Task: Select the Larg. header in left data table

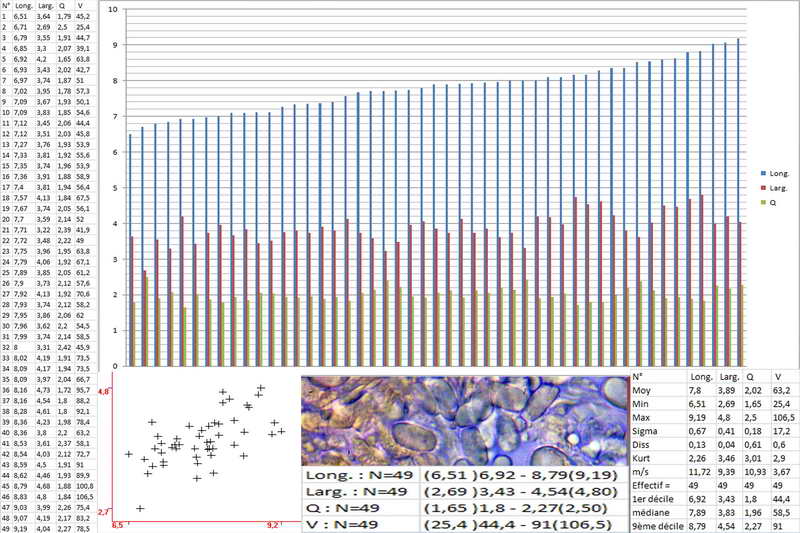Action: click(x=45, y=6)
